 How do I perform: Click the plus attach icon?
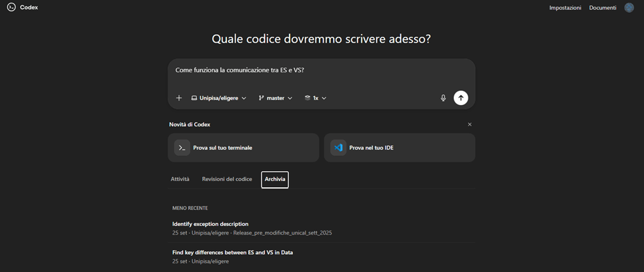179,98
